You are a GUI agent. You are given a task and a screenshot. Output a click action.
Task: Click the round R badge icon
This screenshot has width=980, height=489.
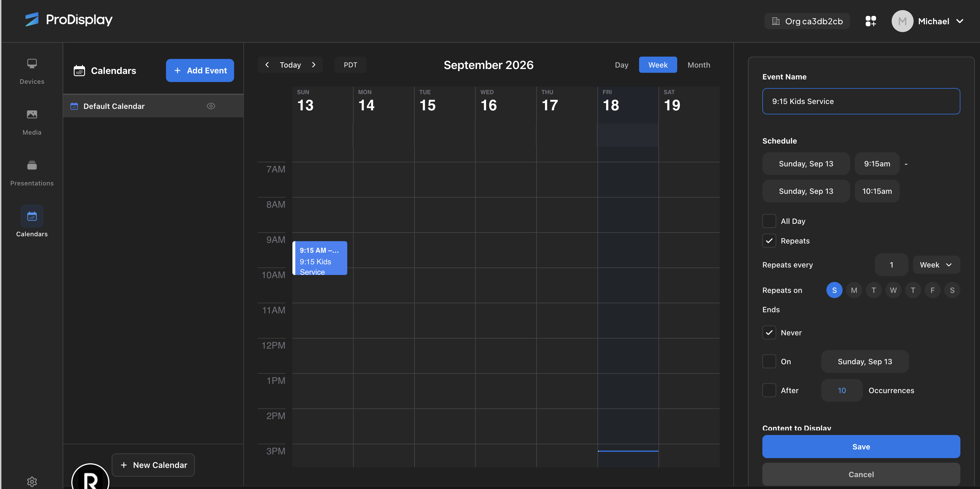91,477
